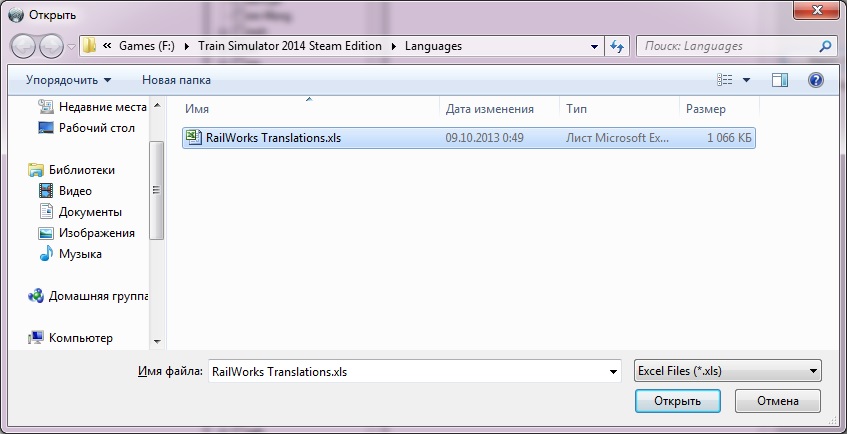Click the search magnifier icon
Viewport: 847px width, 434px height.
(x=825, y=46)
